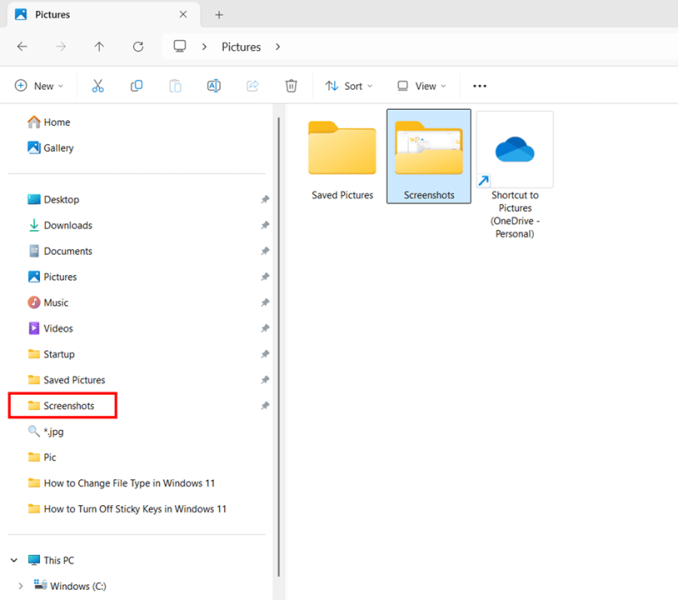
Task: Open How to Turn Off Sticky Keys folder
Action: tap(127, 509)
